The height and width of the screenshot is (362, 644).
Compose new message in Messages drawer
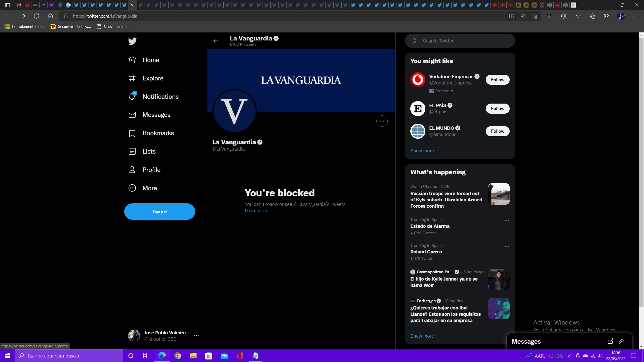point(610,341)
